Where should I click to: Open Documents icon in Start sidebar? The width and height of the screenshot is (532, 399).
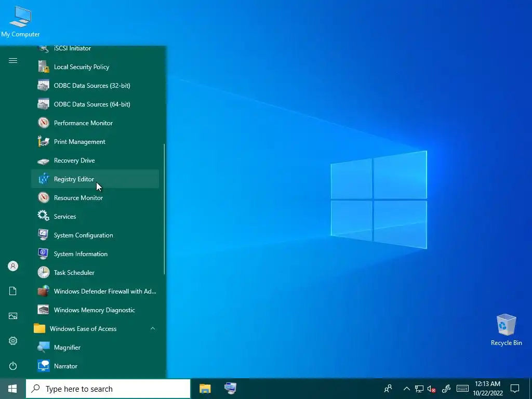point(13,291)
